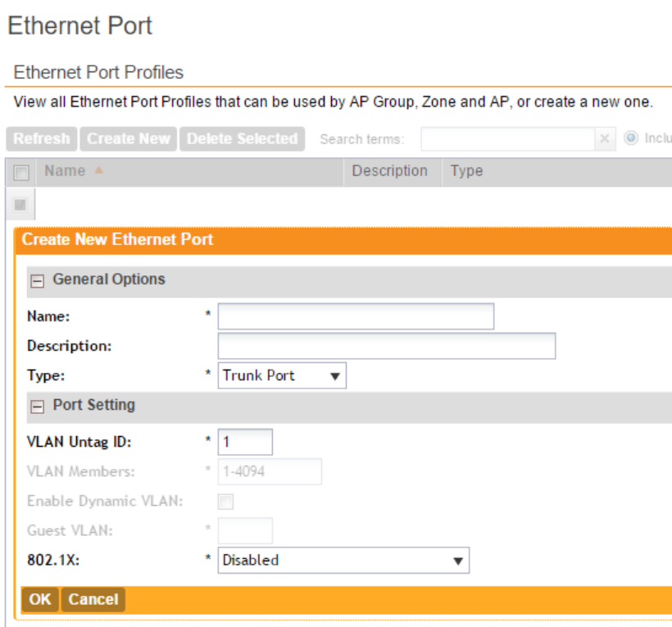
Task: Tick the empty row checkbox
Action: point(22,203)
